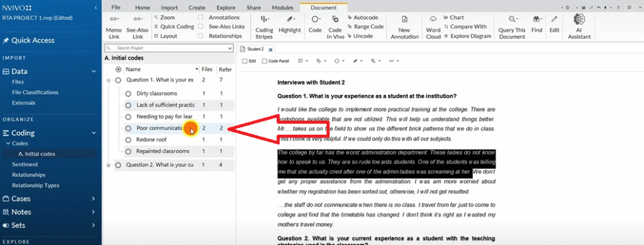The image size is (644, 245).
Task: Click the Code ribbon button
Action: [x=315, y=25]
